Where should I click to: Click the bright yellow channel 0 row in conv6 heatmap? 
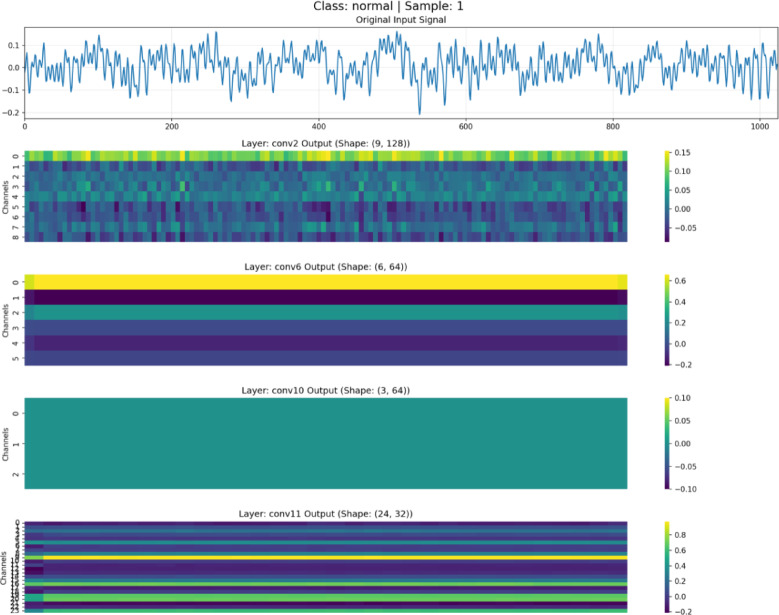click(326, 282)
